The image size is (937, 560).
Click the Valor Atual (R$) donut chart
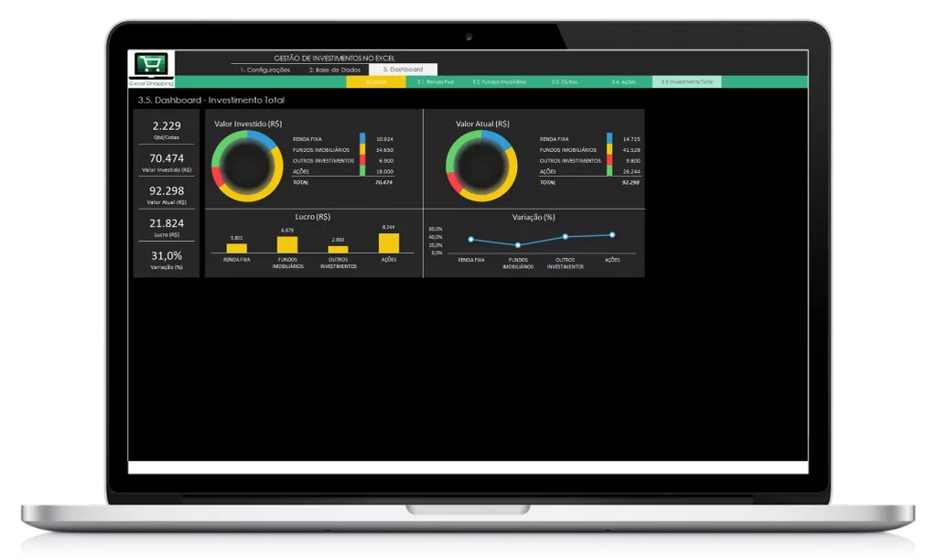click(481, 167)
